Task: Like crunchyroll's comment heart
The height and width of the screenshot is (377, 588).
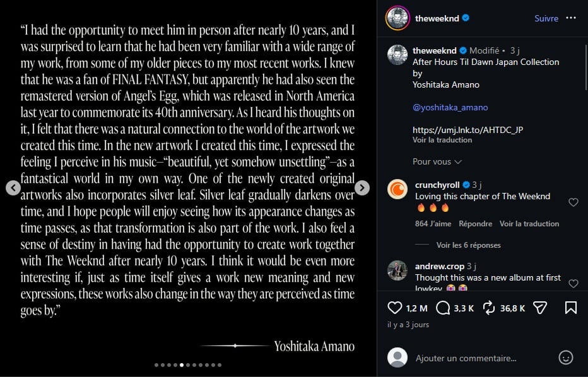Action: click(x=573, y=202)
